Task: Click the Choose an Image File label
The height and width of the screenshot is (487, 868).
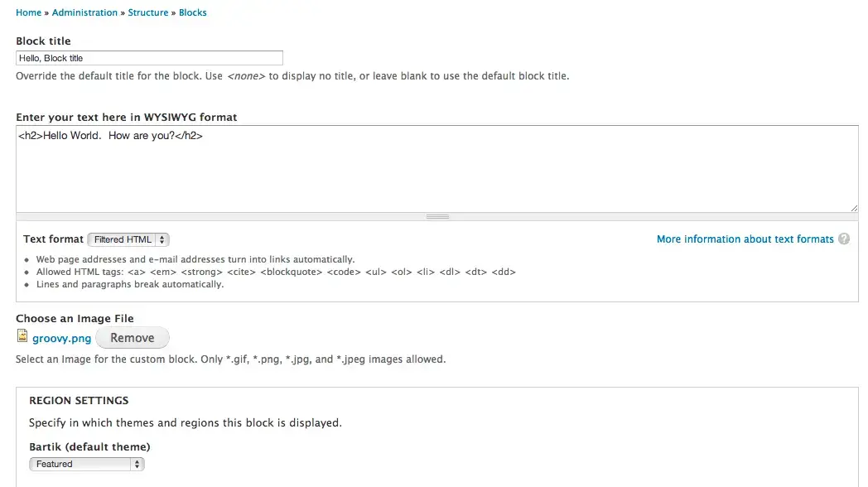Action: (x=75, y=318)
